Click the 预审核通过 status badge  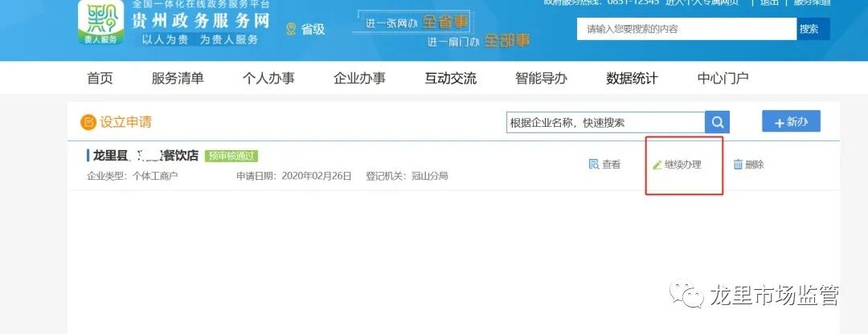[231, 156]
